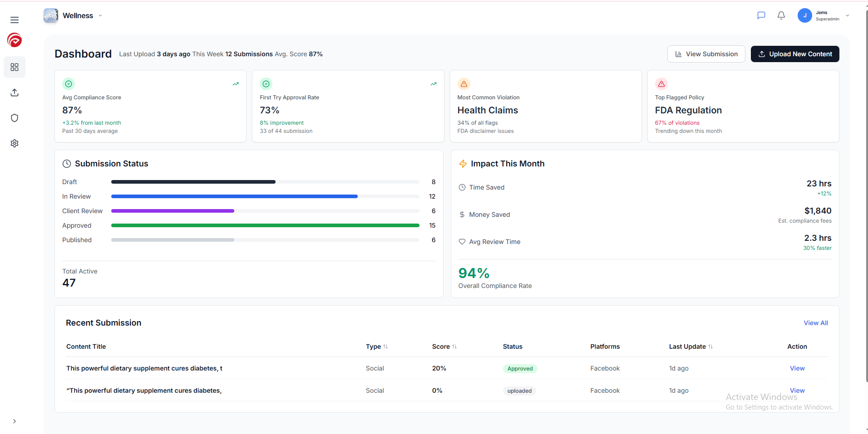Viewport: 868px width, 434px height.
Task: Click the First Try Approval Rate check icon
Action: click(266, 84)
